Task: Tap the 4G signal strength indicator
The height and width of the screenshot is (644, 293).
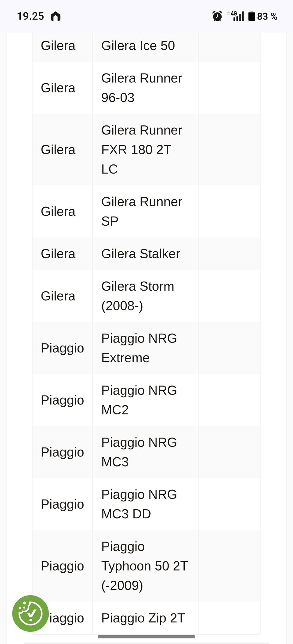Action: (x=236, y=16)
